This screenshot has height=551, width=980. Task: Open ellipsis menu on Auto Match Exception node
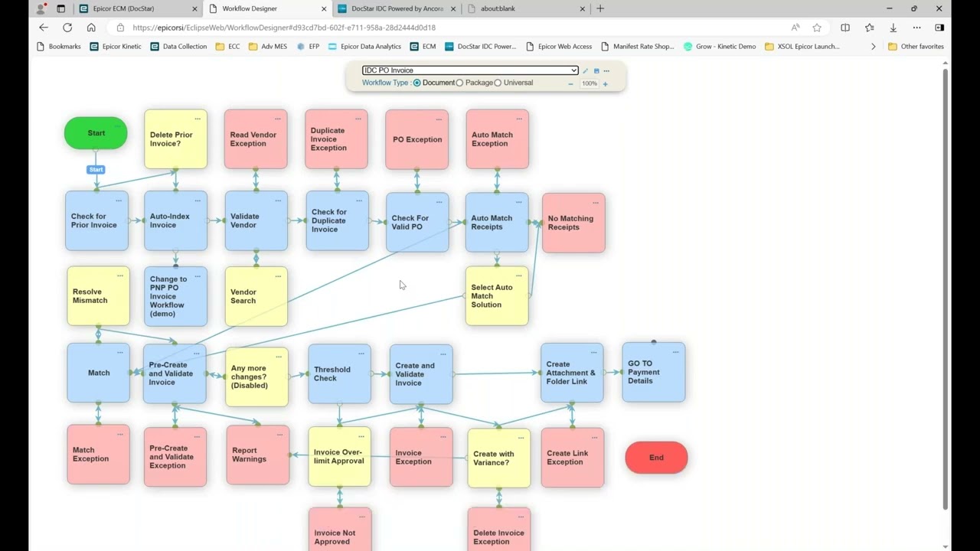click(x=519, y=119)
